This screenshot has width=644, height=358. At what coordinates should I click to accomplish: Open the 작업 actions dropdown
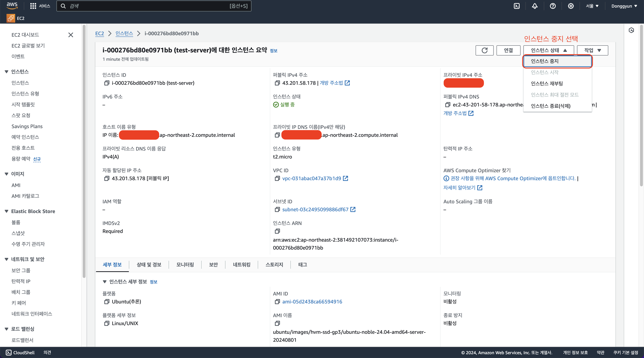[x=592, y=50]
